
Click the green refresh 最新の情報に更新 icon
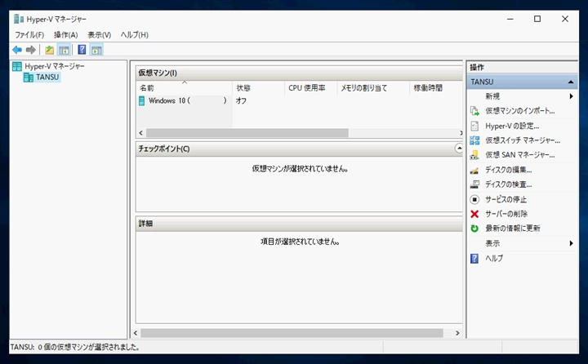[x=474, y=229]
